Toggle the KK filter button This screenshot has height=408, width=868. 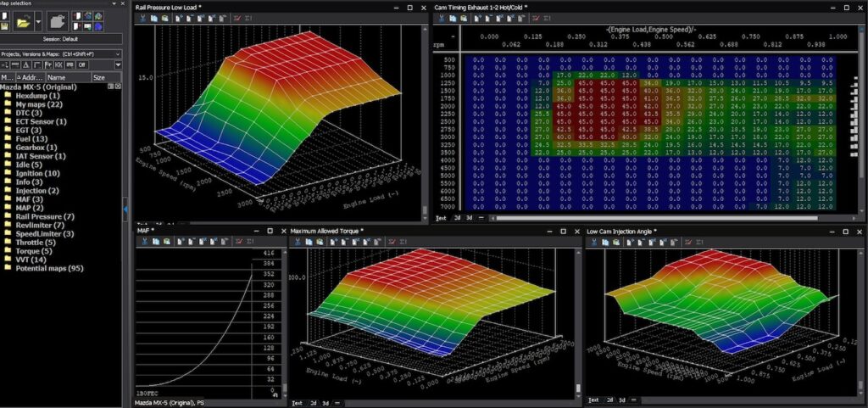(x=58, y=64)
